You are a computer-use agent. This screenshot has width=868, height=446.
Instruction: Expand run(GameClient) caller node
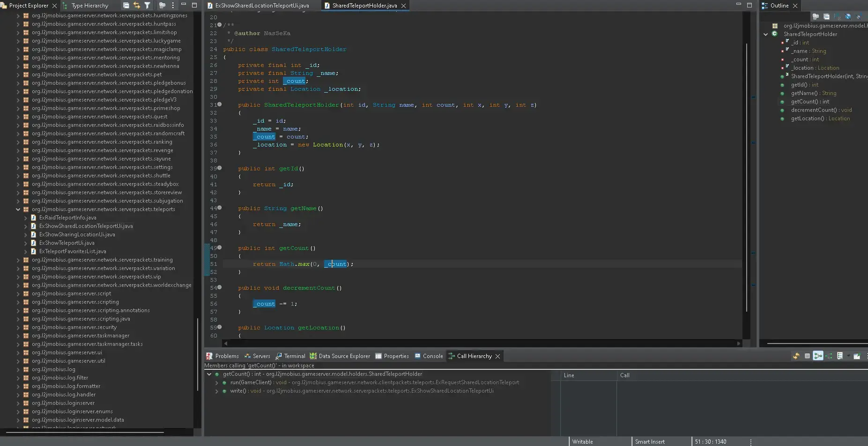(216, 382)
